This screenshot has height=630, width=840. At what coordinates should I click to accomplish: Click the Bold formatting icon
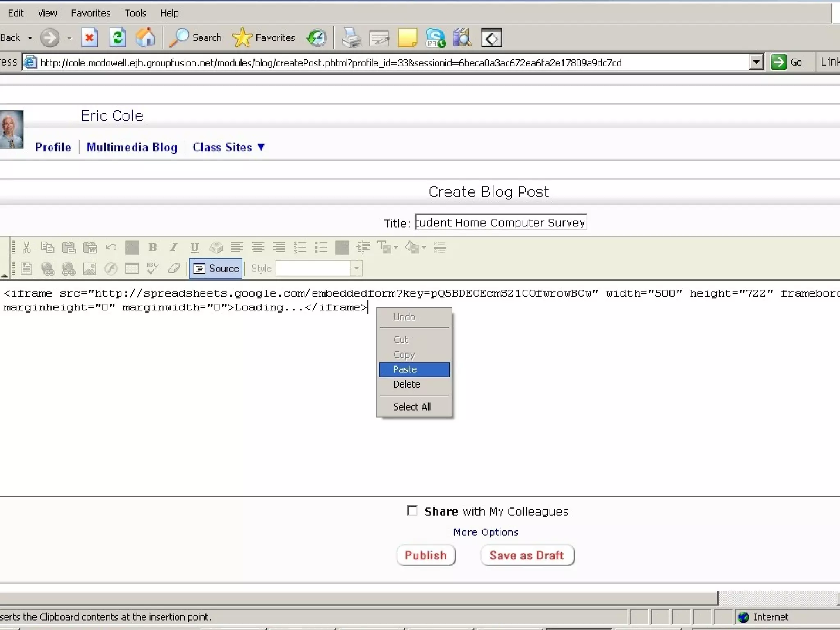[x=153, y=247]
